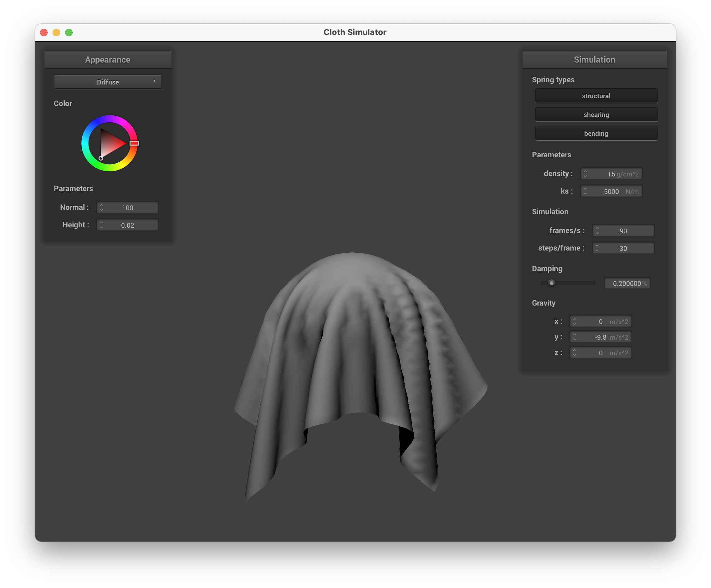The width and height of the screenshot is (711, 588).
Task: Click the red hue marker on the color wheel
Action: point(134,143)
